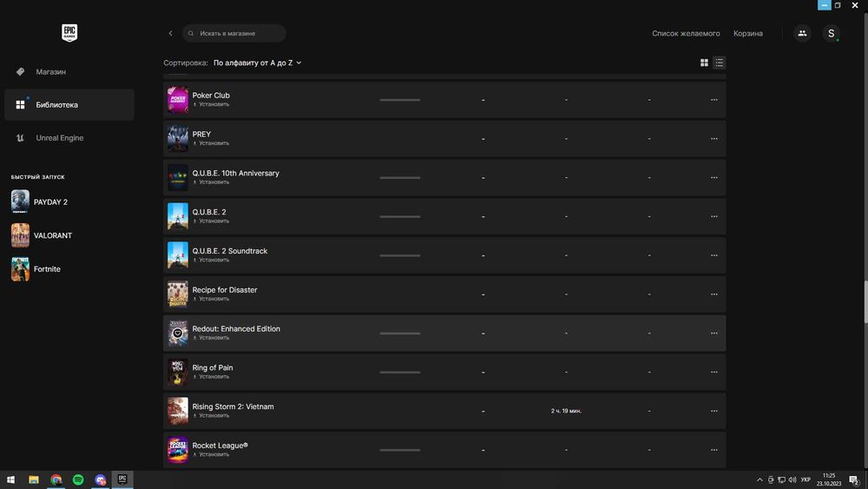
Task: Click the Epic Games logo
Action: pyautogui.click(x=69, y=33)
